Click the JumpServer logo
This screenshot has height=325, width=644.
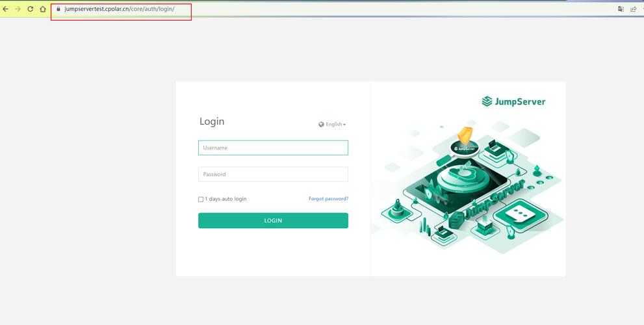pyautogui.click(x=513, y=101)
